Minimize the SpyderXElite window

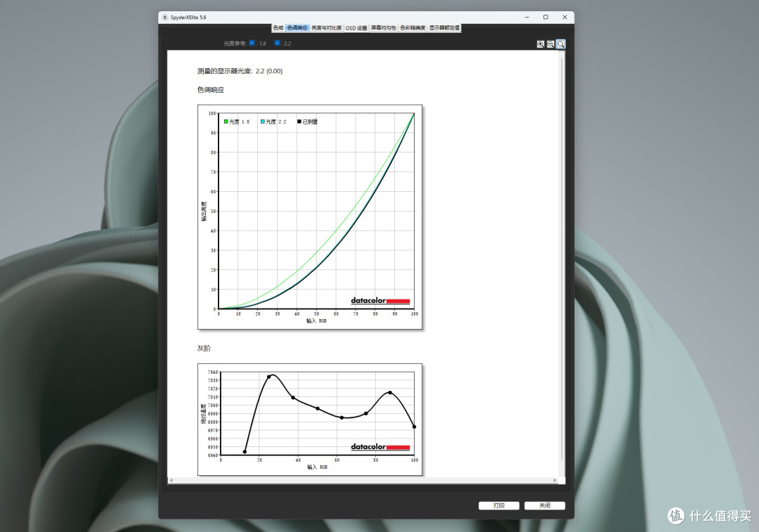click(526, 18)
